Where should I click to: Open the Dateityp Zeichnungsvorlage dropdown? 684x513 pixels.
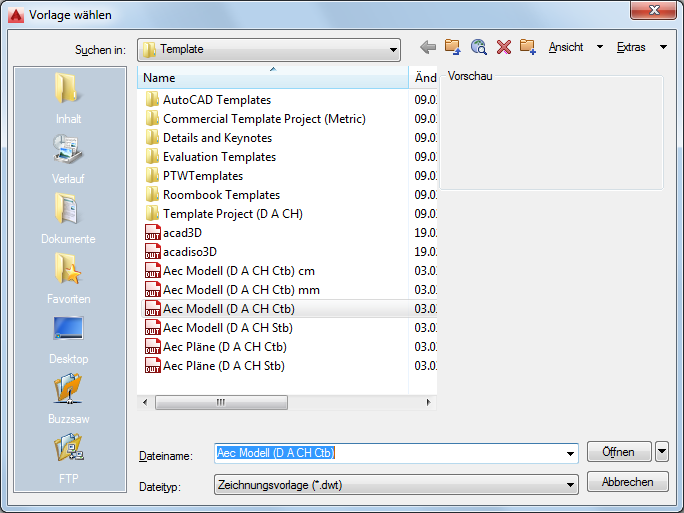coord(396,485)
